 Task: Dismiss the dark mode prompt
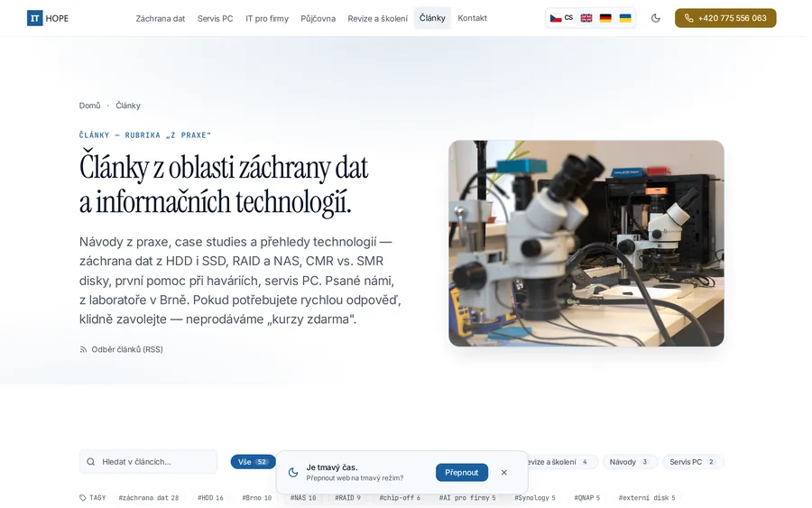503,472
